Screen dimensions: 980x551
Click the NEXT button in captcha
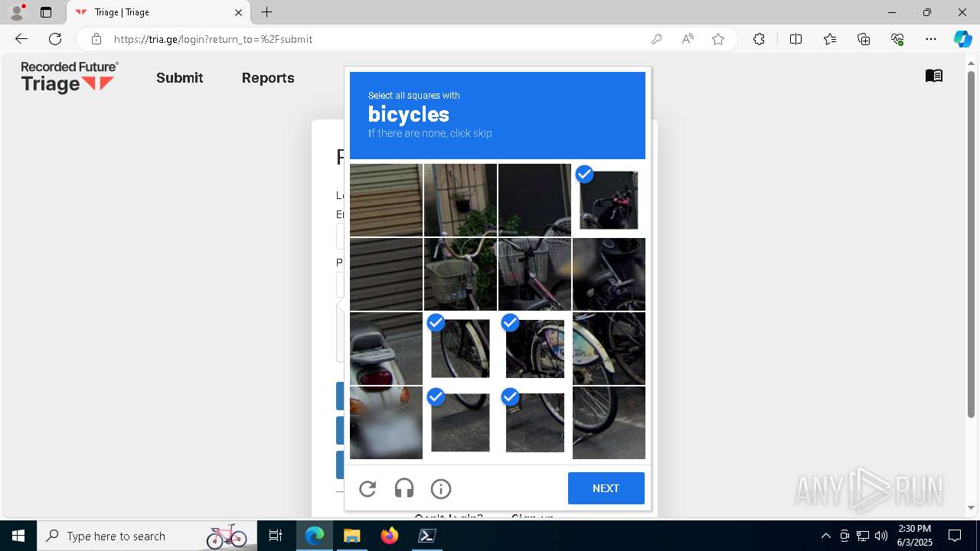pyautogui.click(x=606, y=488)
